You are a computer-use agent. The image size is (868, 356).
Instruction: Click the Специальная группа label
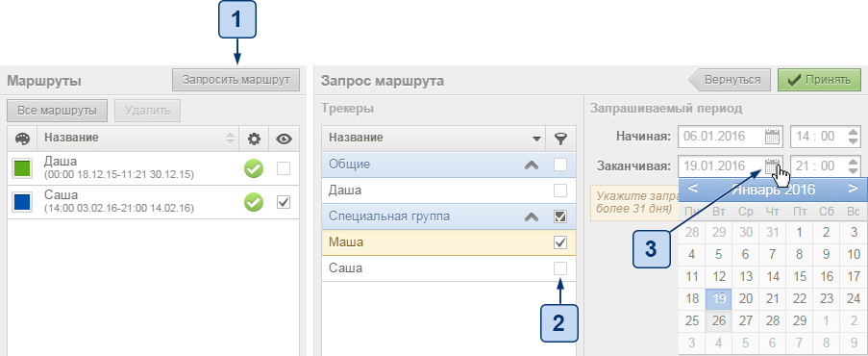[x=389, y=216]
